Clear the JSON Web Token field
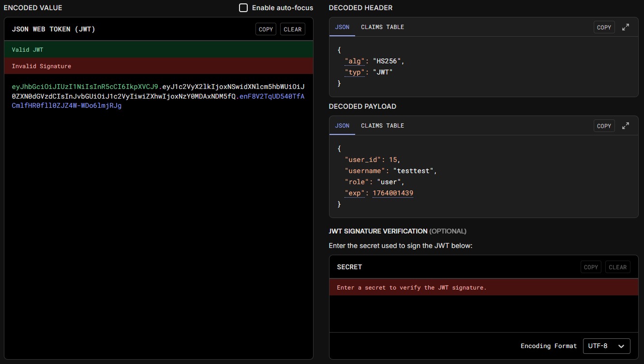The height and width of the screenshot is (364, 644). (293, 29)
